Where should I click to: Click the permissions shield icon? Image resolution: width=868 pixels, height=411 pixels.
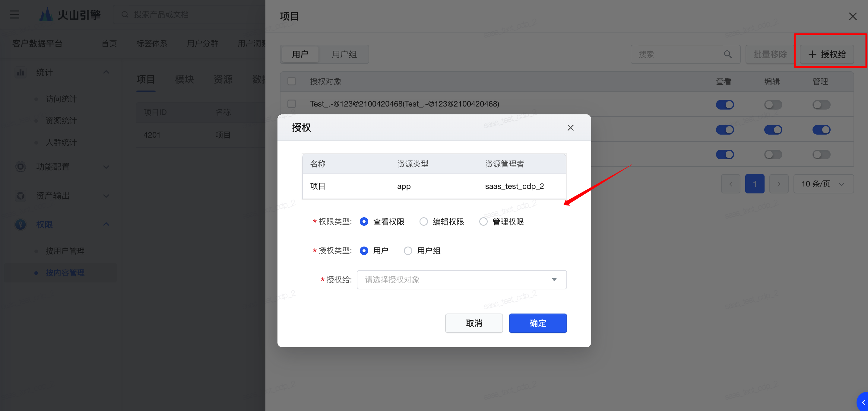coord(21,224)
